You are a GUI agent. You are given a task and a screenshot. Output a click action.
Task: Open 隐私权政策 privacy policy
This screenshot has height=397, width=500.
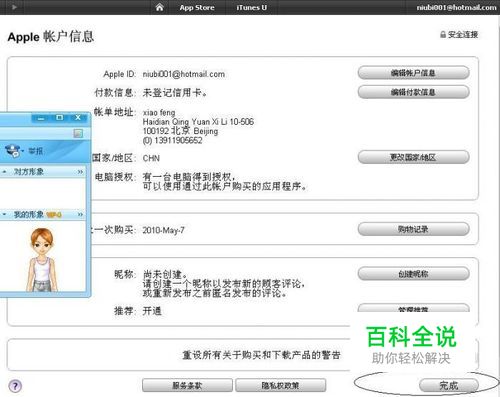pyautogui.click(x=280, y=386)
